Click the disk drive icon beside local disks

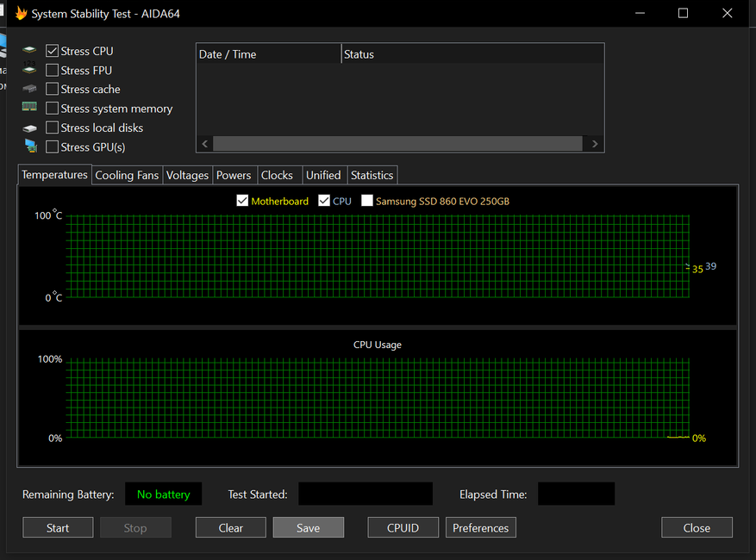coord(30,128)
